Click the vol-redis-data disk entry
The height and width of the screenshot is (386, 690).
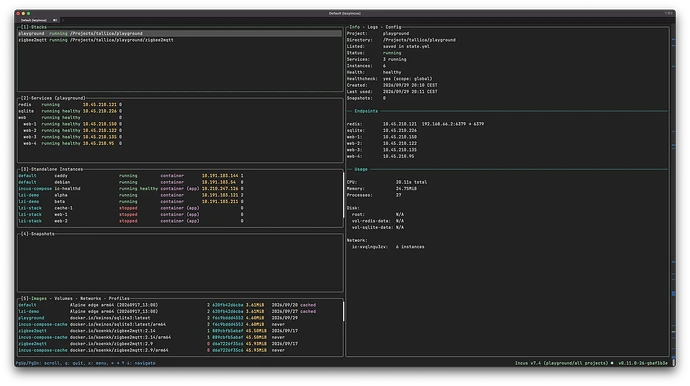pos(378,221)
